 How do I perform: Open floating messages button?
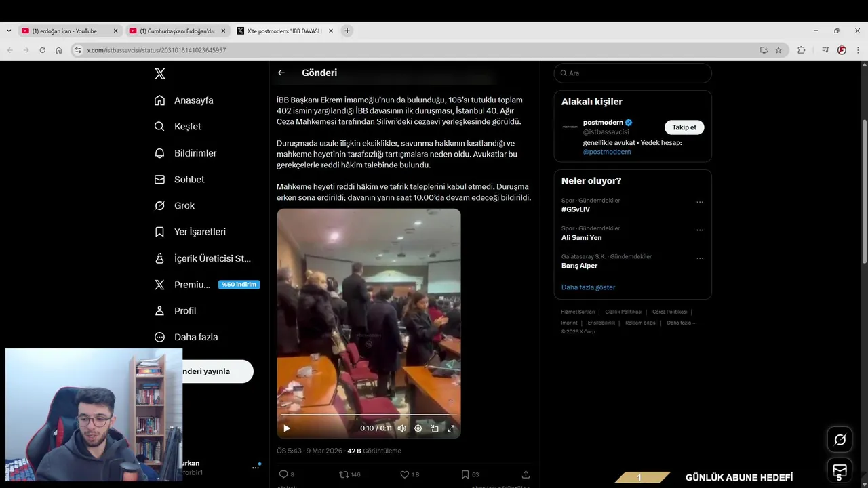(840, 470)
